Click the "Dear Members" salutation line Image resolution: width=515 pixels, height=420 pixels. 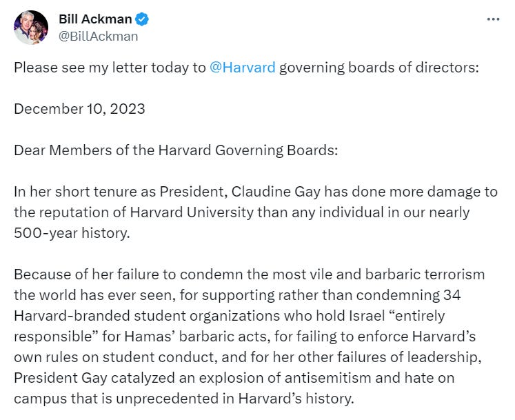pos(176,150)
